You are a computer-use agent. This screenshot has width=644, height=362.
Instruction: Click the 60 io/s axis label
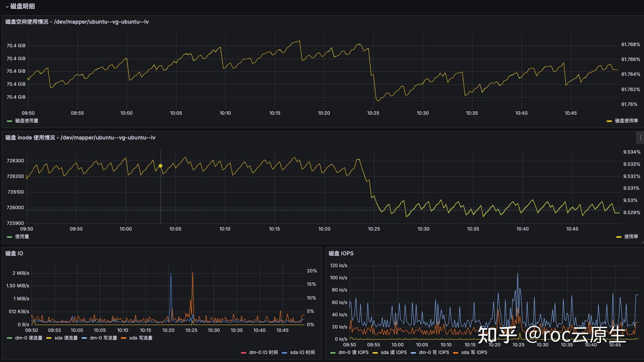pos(339,303)
